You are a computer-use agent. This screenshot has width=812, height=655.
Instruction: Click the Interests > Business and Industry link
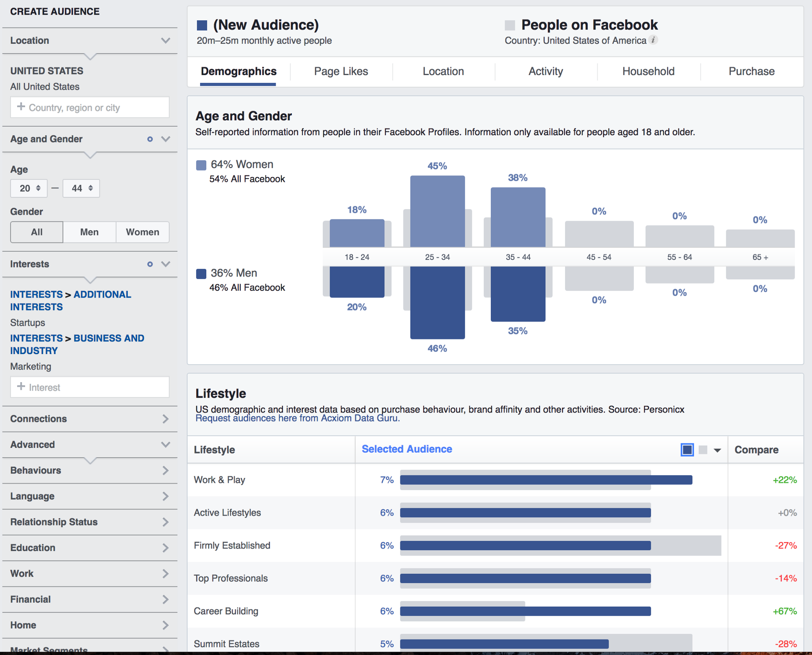point(77,344)
